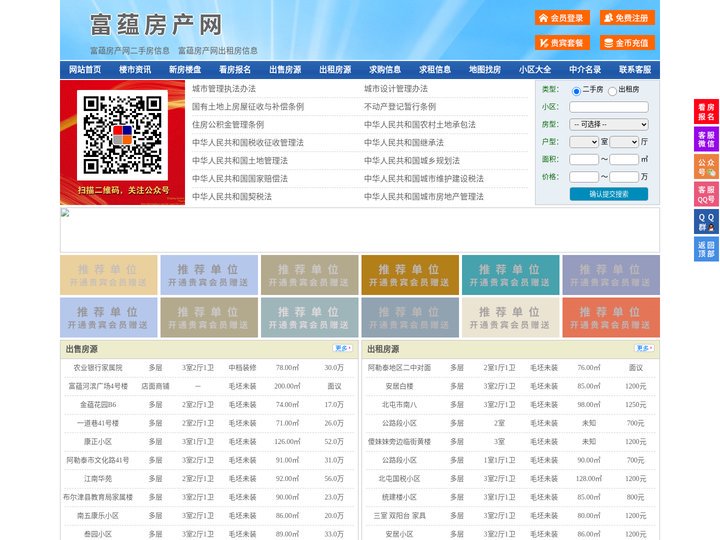The width and height of the screenshot is (720, 540).
Task: Select the 二手房 radio button
Action: coord(576,91)
